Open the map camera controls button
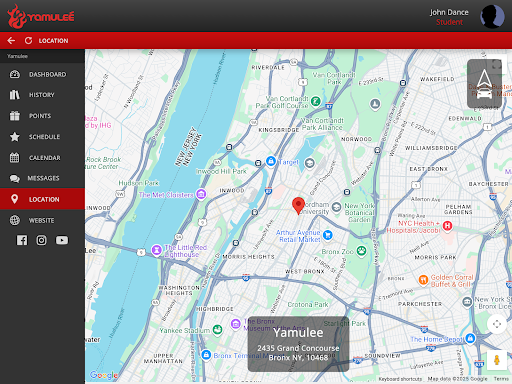512x384 pixels. point(497,324)
